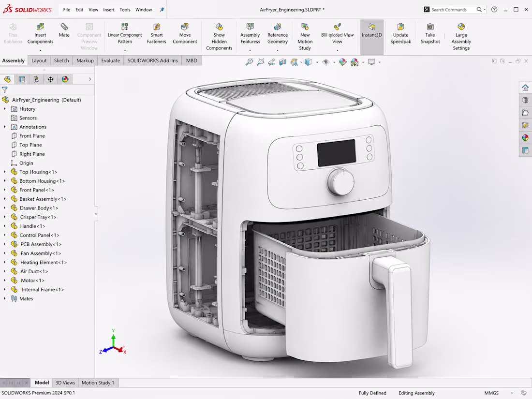Open the File menu

[67, 10]
